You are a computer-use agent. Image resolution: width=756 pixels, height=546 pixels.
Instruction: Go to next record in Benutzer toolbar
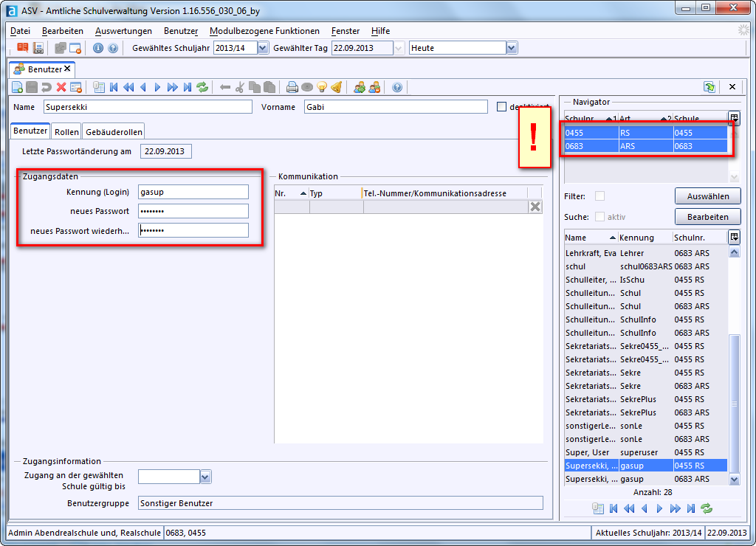(x=157, y=87)
